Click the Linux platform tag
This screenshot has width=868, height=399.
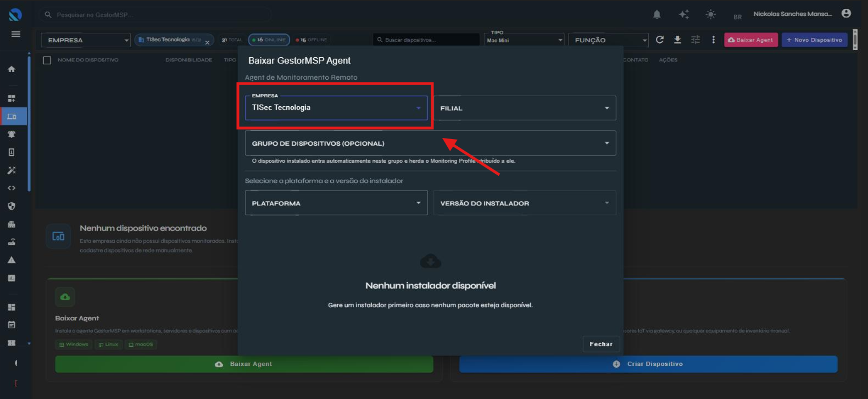coord(108,345)
